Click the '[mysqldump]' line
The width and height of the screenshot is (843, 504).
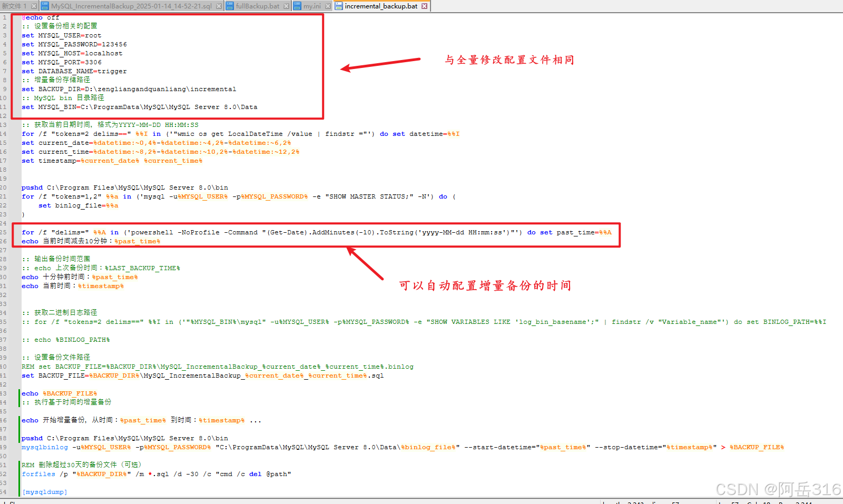coord(45,492)
